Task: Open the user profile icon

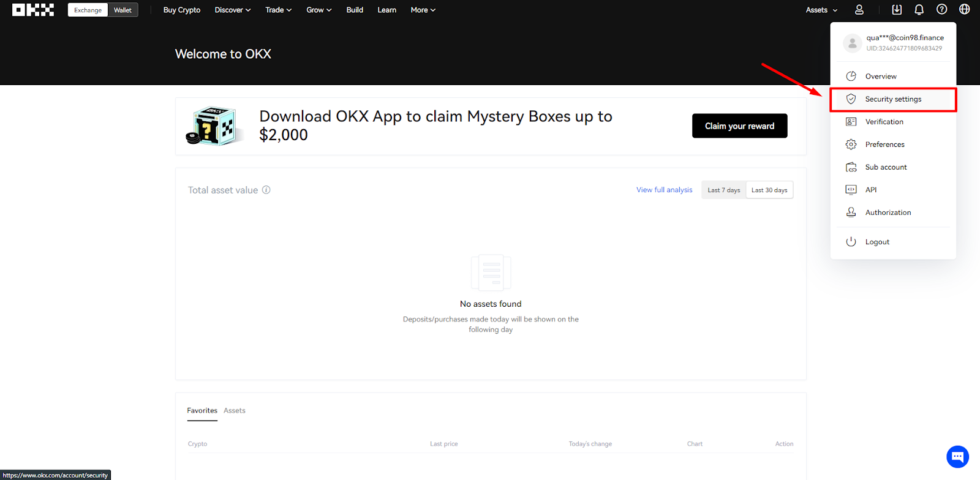Action: tap(859, 10)
